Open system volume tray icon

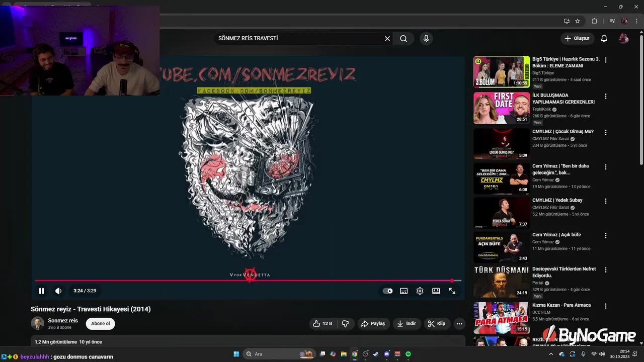pyautogui.click(x=602, y=354)
